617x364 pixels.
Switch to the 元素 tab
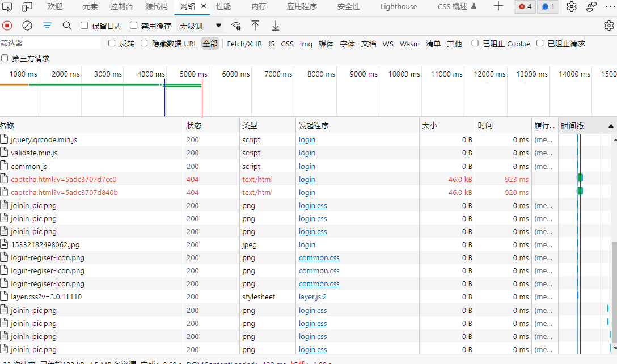(91, 6)
